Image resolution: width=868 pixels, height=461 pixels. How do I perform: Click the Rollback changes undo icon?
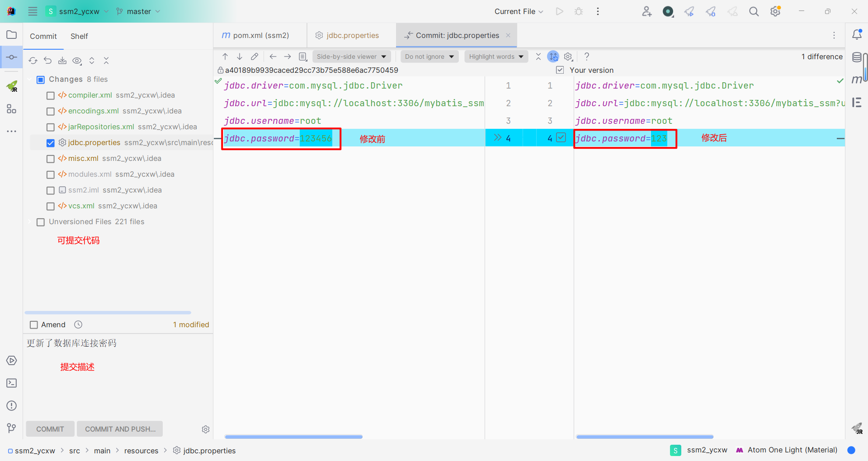click(47, 61)
